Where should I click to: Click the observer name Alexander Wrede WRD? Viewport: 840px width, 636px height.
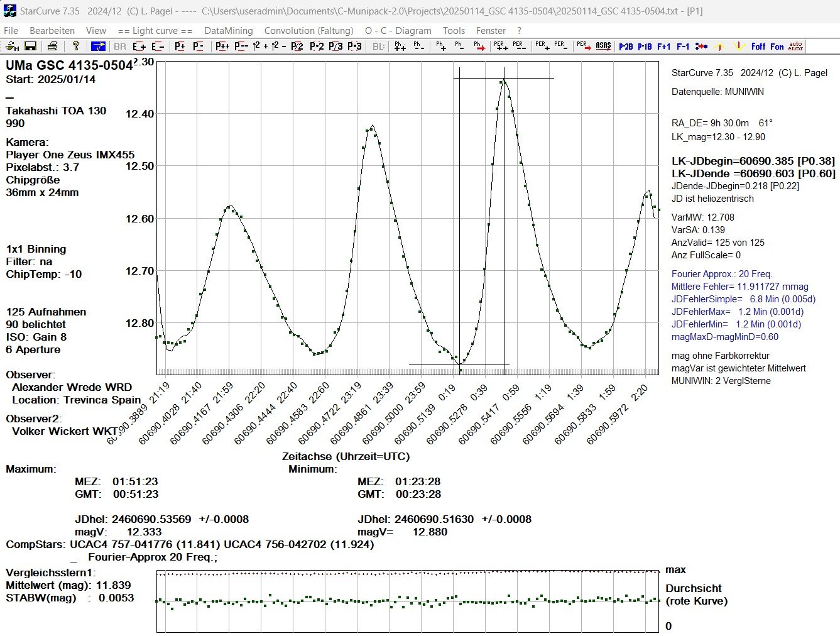pyautogui.click(x=72, y=387)
